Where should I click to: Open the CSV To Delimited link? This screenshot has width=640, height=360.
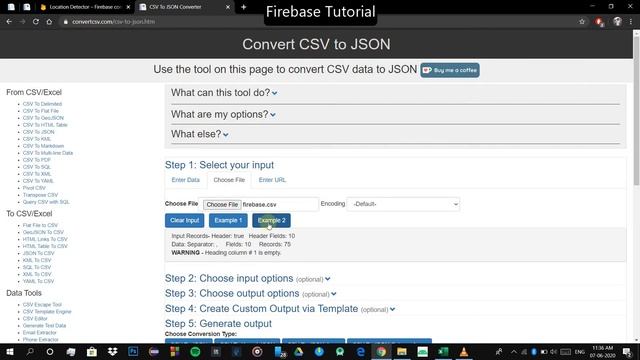(42, 104)
